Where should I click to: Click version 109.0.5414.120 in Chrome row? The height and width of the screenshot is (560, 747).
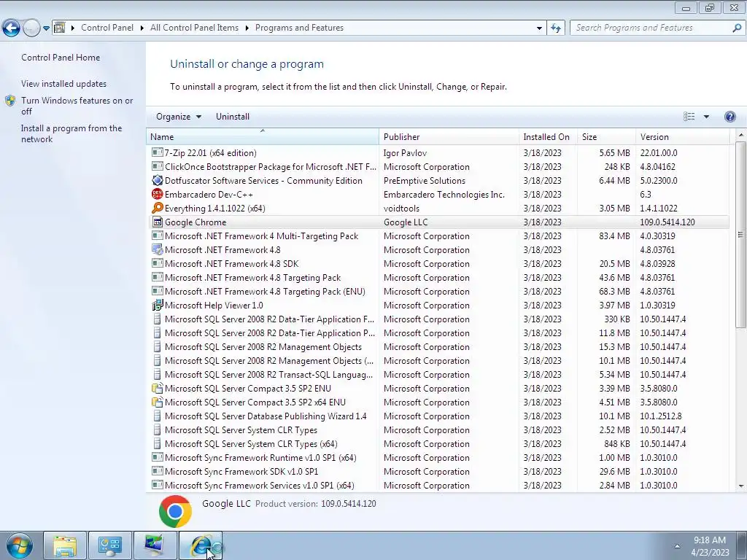[x=667, y=222]
